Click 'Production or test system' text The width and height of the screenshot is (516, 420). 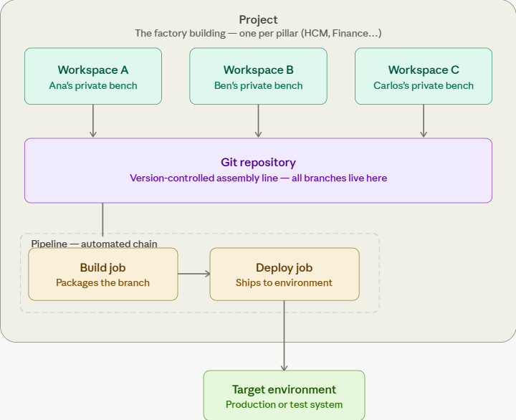284,404
